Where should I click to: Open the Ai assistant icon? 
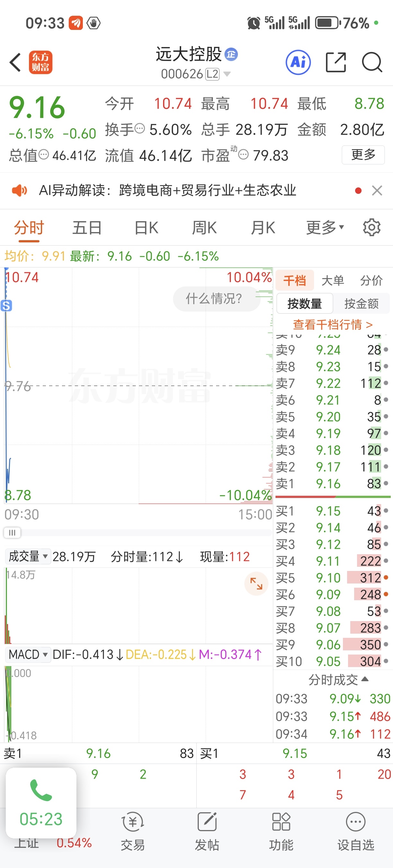[298, 62]
